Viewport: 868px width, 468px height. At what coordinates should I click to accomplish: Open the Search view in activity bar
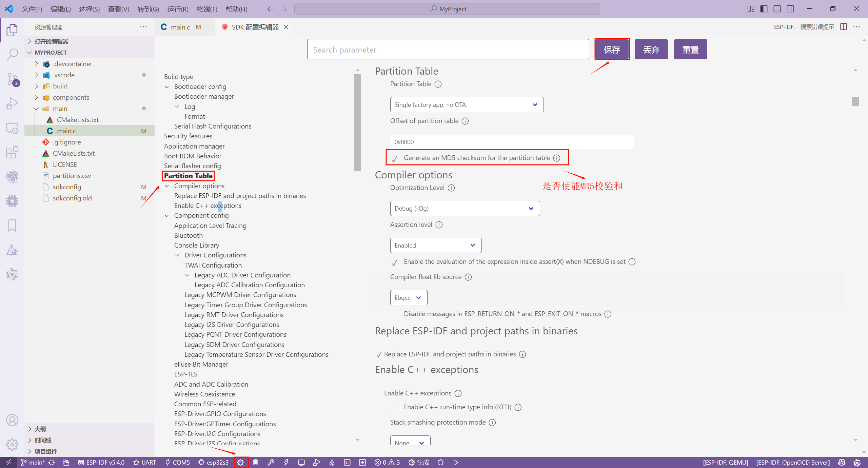pos(12,54)
